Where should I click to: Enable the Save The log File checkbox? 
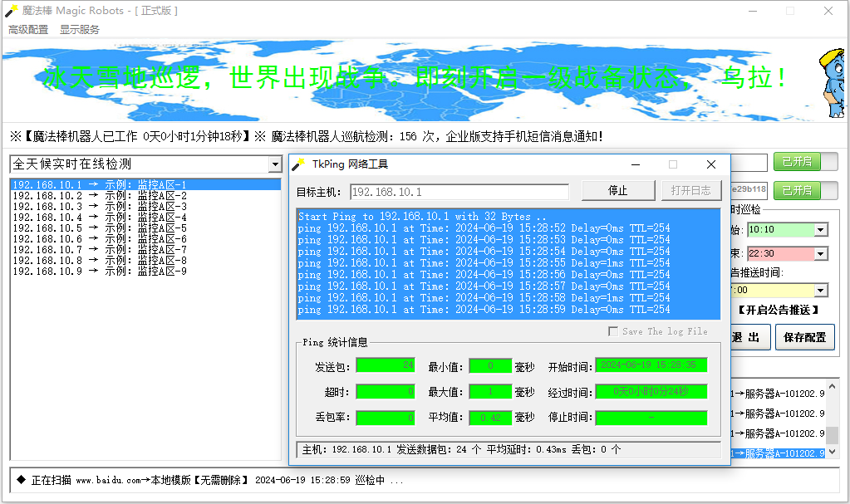point(613,331)
